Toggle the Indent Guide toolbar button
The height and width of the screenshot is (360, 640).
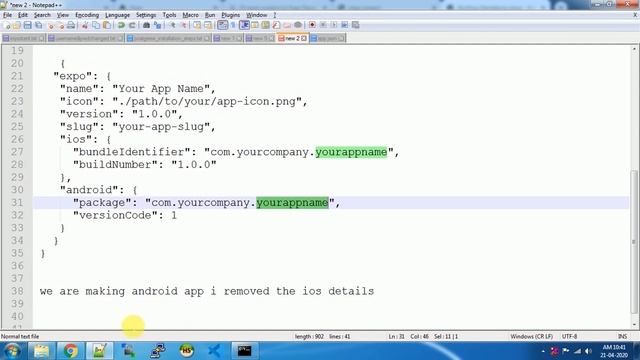coord(244,25)
